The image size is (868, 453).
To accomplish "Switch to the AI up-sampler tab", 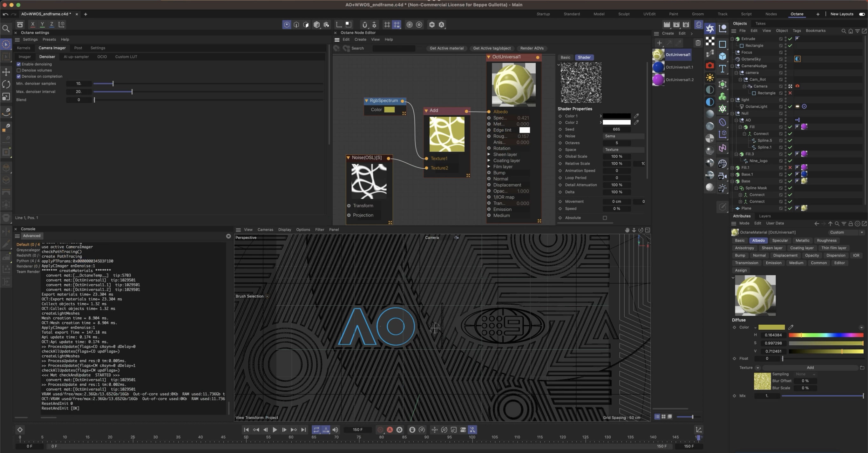I will (76, 57).
